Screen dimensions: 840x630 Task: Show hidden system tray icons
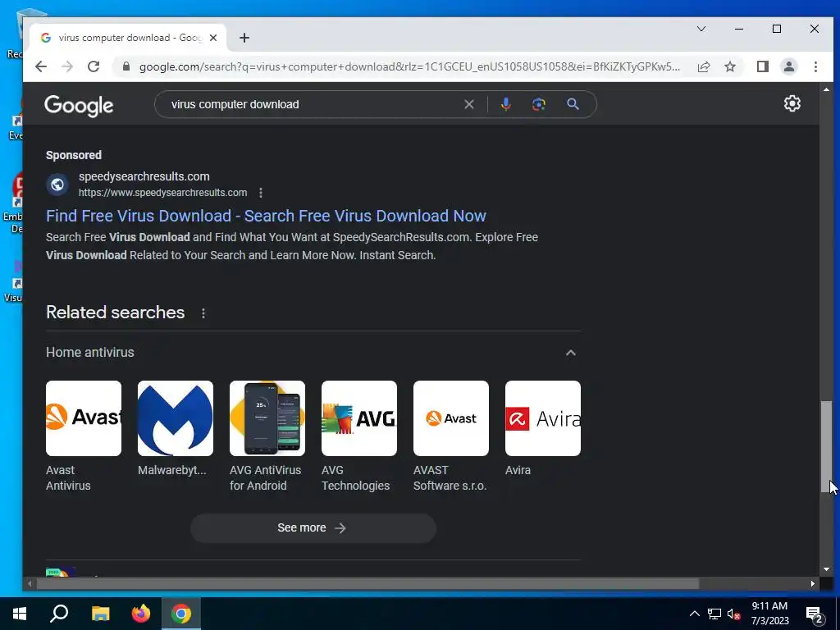[694, 614]
